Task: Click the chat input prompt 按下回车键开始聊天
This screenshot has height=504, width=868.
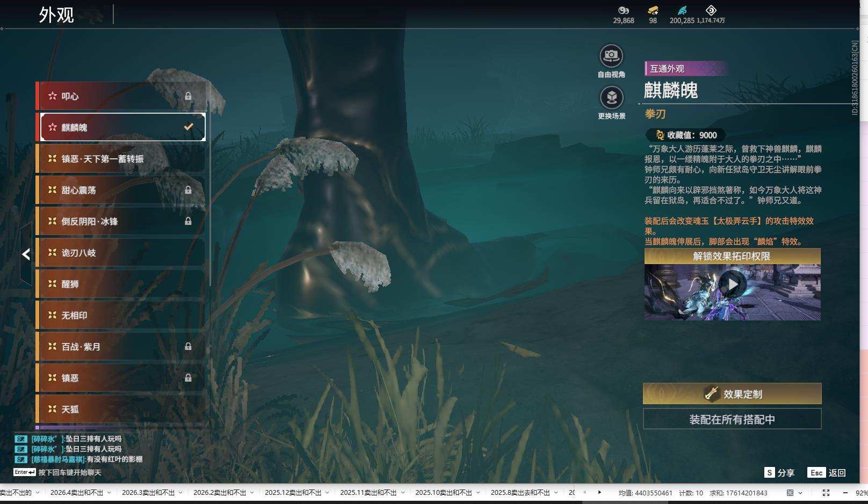Action: pos(70,473)
